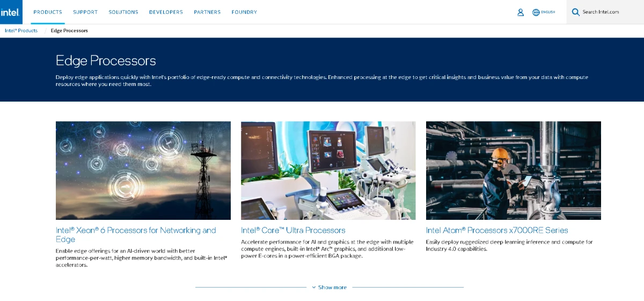Click the 'Enable edge offerings' description text
The image size is (644, 301).
(142, 258)
